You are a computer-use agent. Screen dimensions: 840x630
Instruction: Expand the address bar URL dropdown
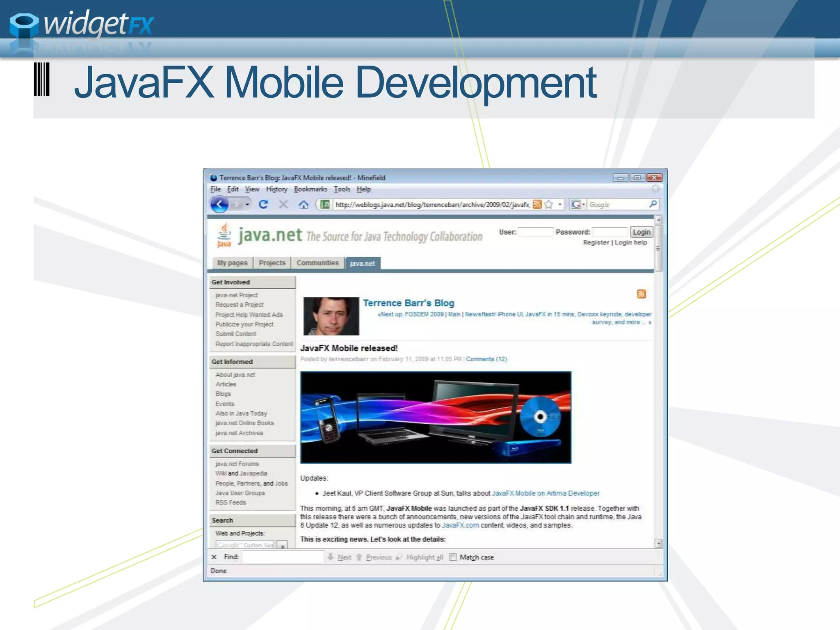point(560,204)
